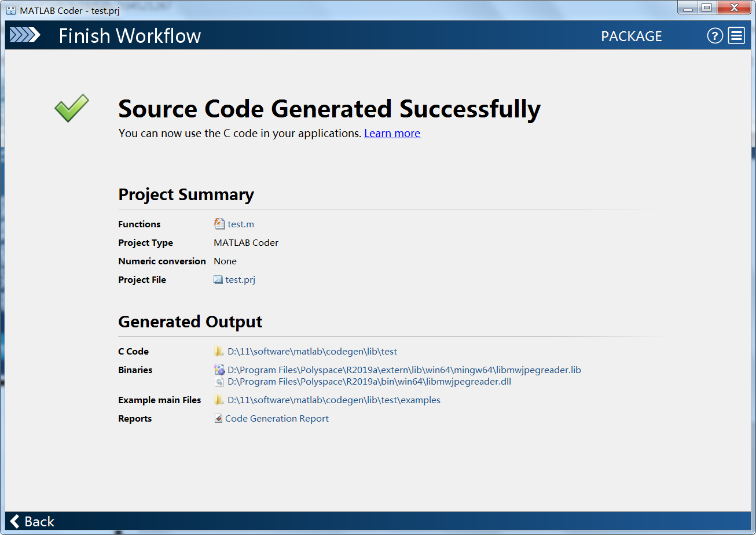Click the Example main Files label
756x535 pixels.
(x=160, y=400)
